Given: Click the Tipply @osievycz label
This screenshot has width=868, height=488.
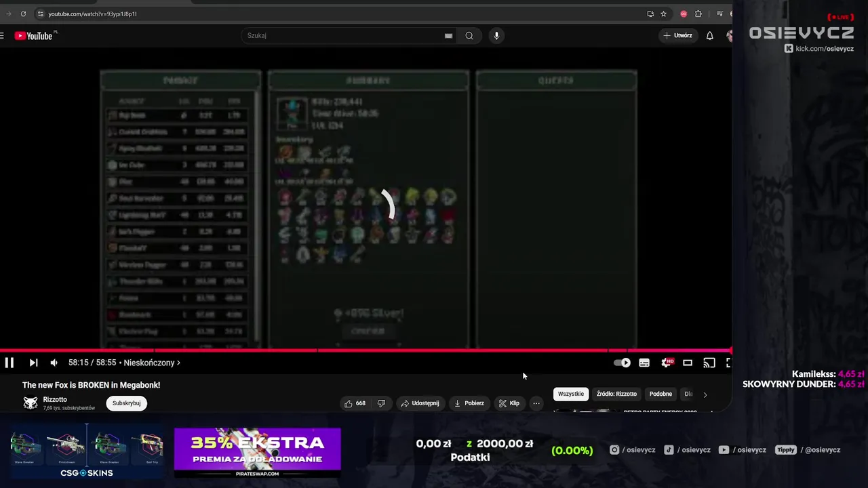Looking at the screenshot, I should [808, 450].
